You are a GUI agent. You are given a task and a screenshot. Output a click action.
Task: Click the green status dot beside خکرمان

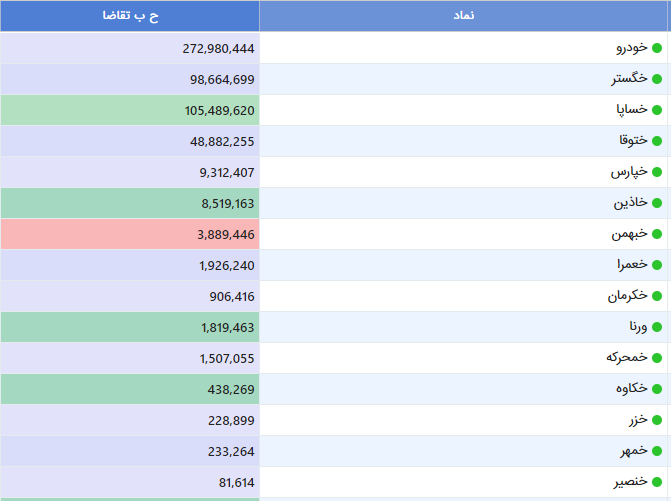click(657, 296)
